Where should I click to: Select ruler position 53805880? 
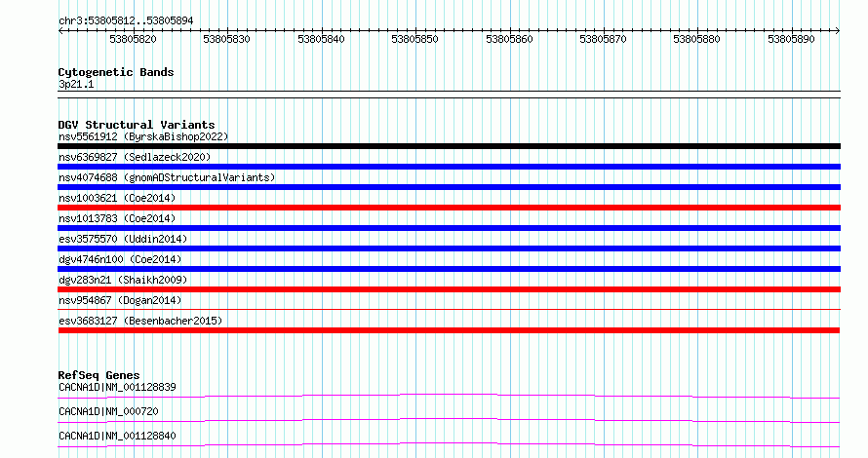(696, 39)
